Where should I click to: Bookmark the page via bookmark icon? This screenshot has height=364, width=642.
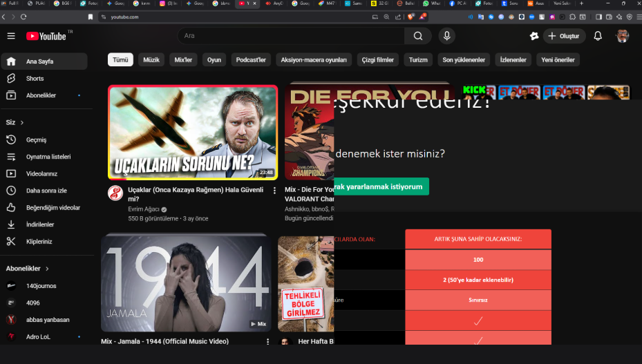91,17
